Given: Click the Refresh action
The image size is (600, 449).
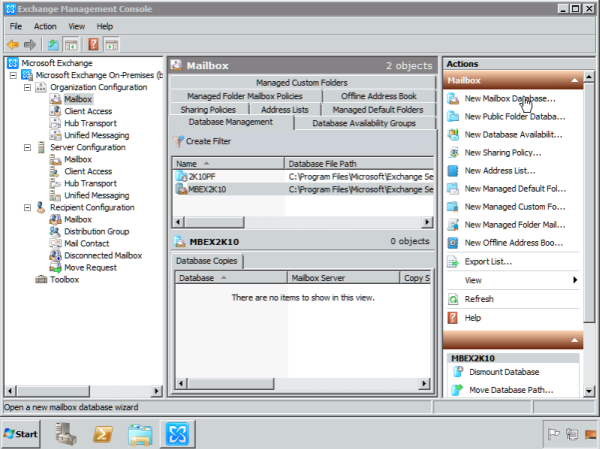Looking at the screenshot, I should 479,299.
